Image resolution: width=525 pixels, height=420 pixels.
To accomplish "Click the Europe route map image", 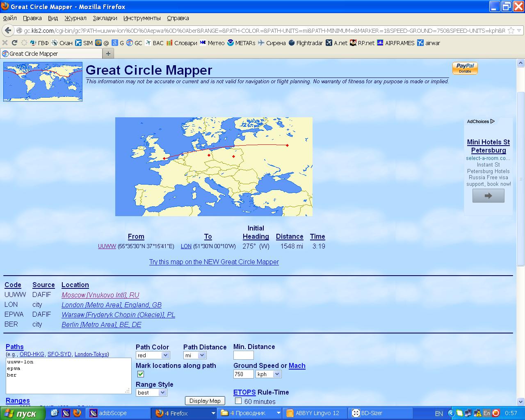I will (214, 167).
